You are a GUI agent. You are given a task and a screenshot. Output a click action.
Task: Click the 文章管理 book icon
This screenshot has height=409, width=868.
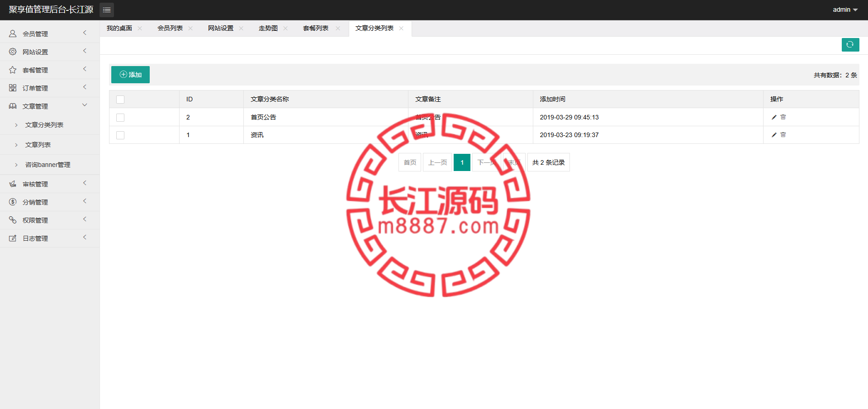tap(13, 106)
